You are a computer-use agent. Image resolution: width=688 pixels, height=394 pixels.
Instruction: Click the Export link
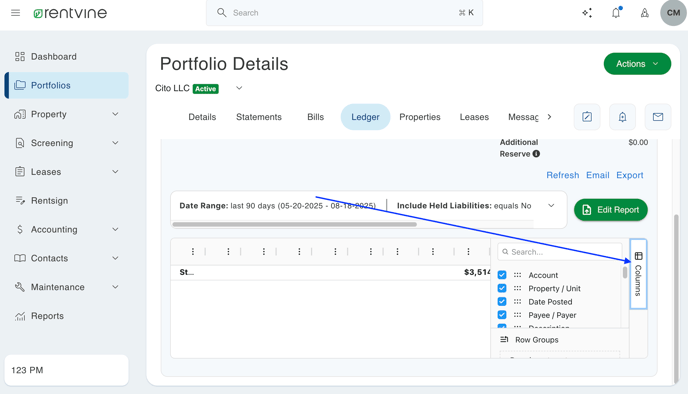coord(630,175)
